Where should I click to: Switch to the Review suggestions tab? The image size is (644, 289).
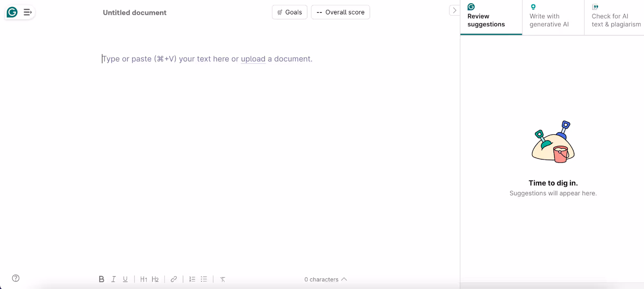491,17
